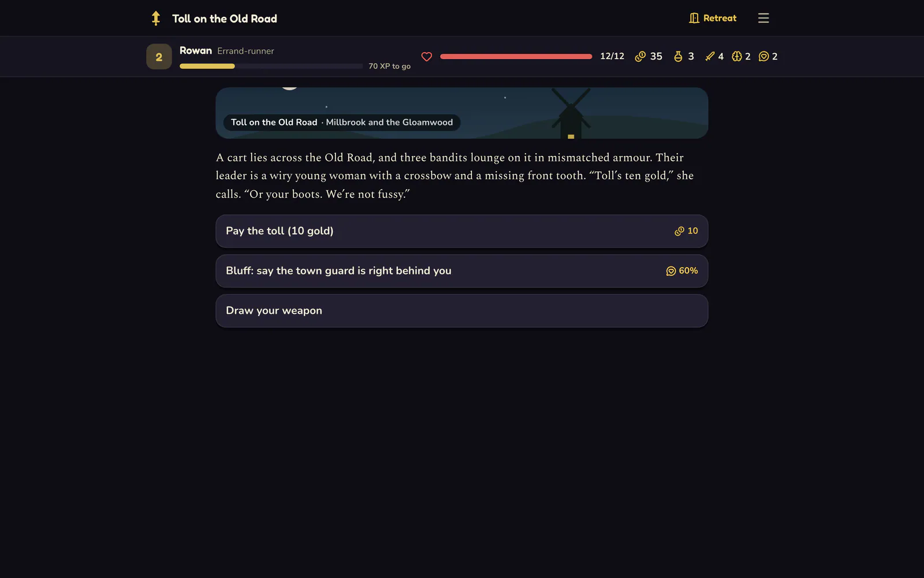Click the speech bubble charm stat icon
Viewport: 924px width, 578px height.
click(764, 57)
